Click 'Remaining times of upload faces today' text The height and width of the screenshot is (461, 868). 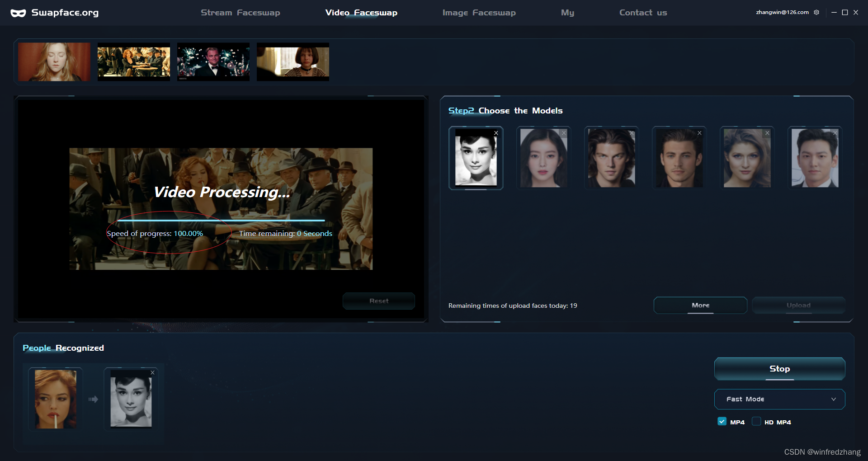point(513,306)
